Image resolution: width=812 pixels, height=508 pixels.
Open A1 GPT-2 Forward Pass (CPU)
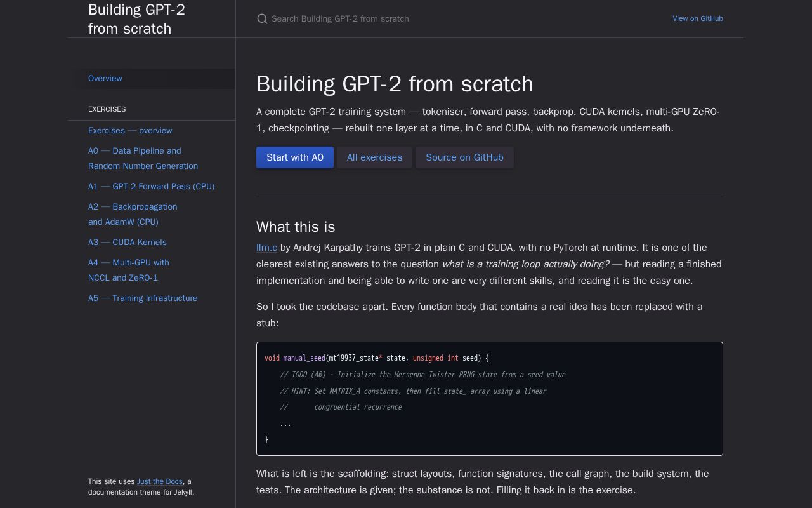pos(151,186)
